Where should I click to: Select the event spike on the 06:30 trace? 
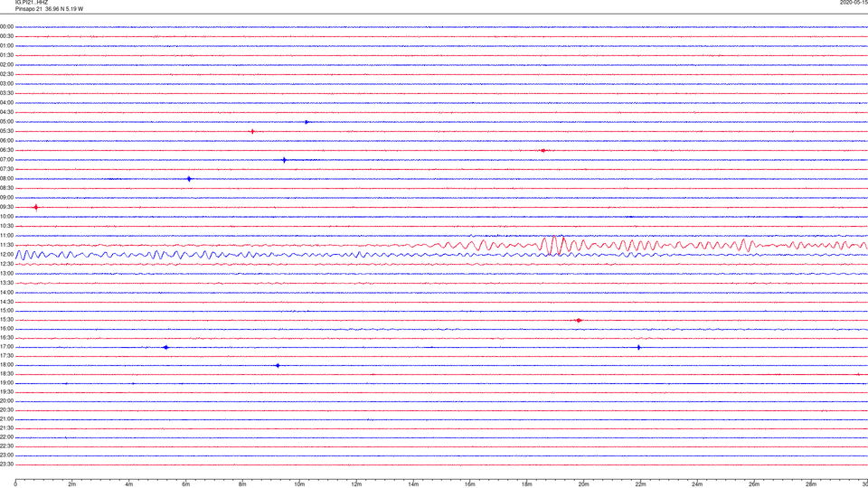(x=543, y=151)
